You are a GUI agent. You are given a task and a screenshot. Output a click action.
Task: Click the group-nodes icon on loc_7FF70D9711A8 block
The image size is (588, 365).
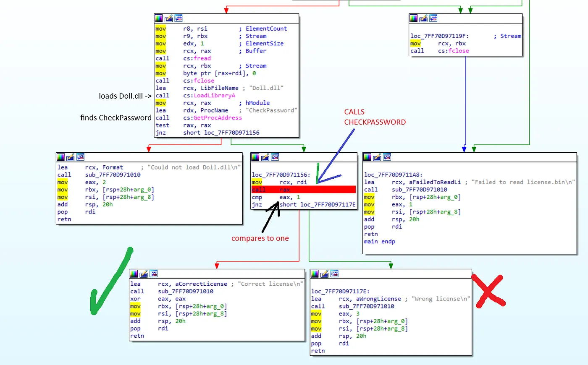[x=387, y=157]
